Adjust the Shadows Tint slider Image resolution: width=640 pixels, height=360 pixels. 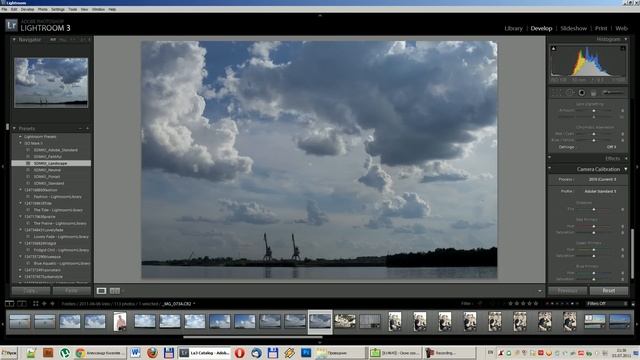point(593,209)
